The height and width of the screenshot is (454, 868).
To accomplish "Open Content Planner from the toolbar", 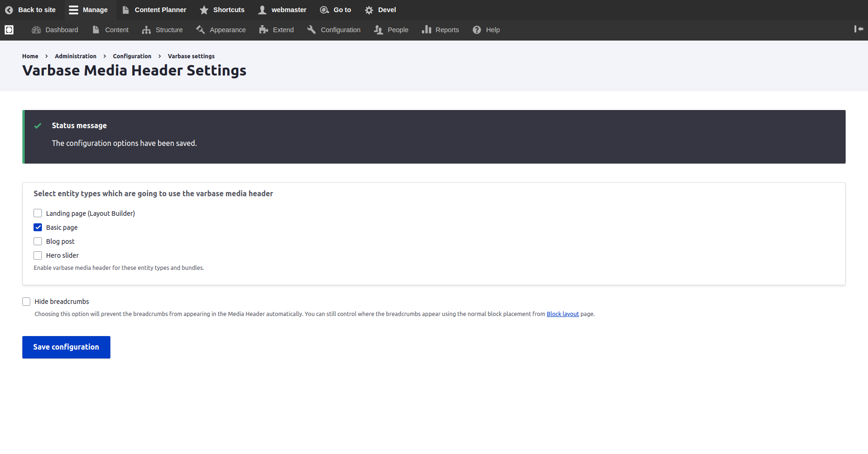I will point(154,10).
